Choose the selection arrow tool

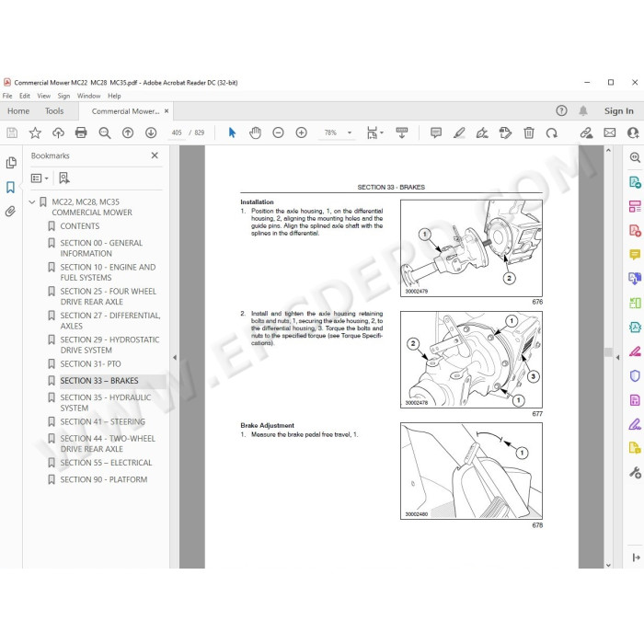(x=232, y=132)
